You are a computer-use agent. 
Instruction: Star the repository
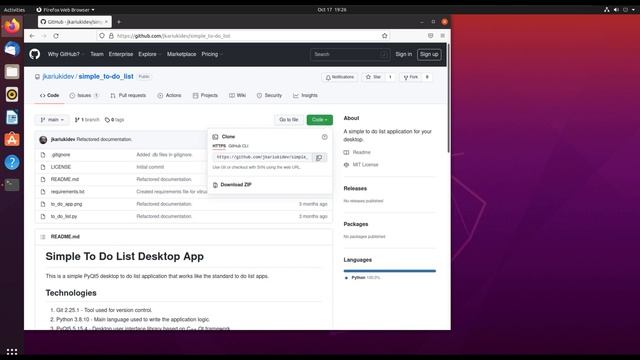(x=373, y=77)
